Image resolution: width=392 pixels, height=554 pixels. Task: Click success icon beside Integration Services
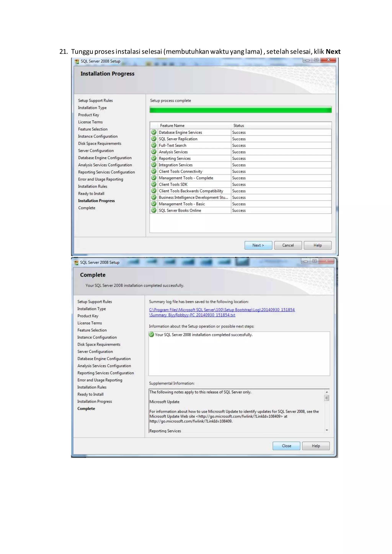(154, 165)
